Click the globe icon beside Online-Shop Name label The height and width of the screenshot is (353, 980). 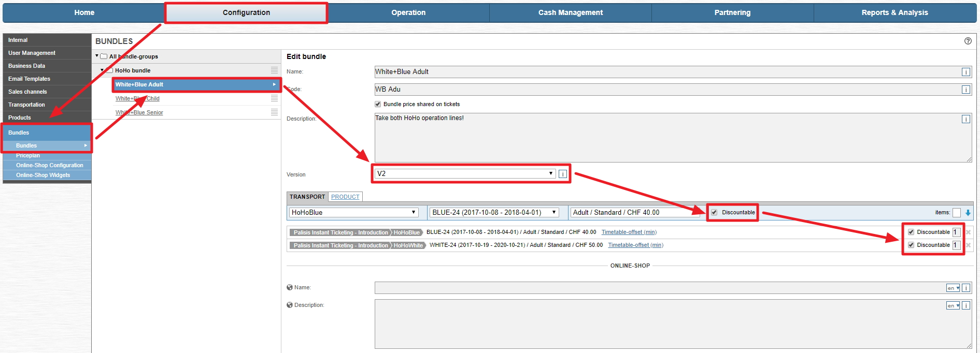click(290, 287)
